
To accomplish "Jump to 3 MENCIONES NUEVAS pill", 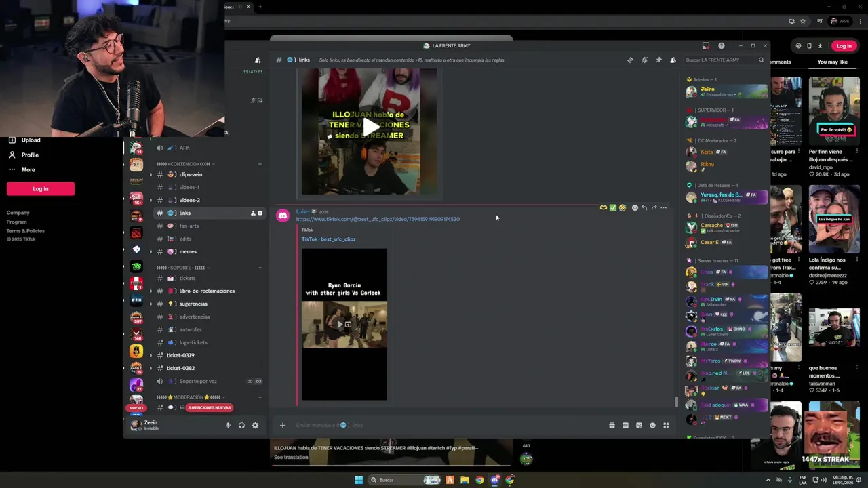I will coord(210,407).
